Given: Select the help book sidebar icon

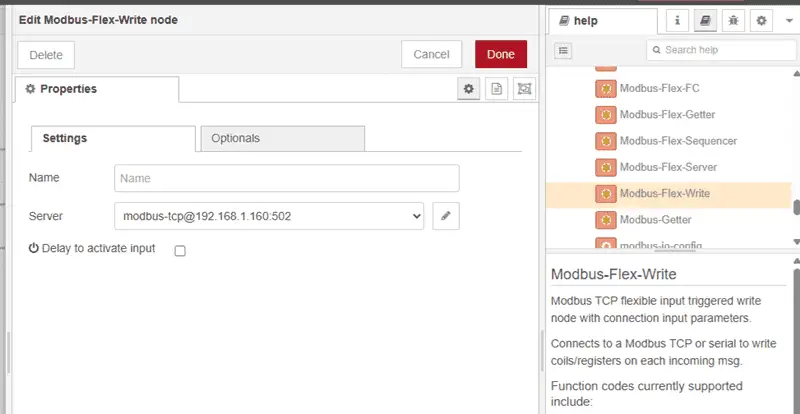Looking at the screenshot, I should click(706, 21).
